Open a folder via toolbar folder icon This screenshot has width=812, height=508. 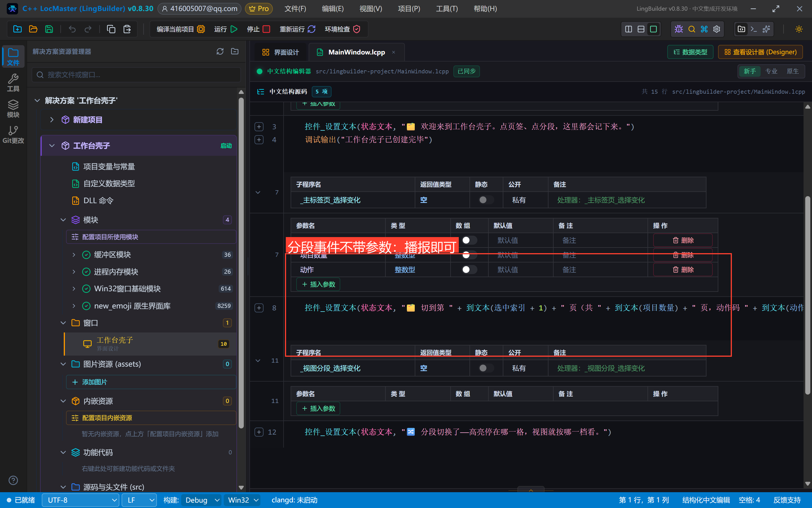click(x=33, y=29)
